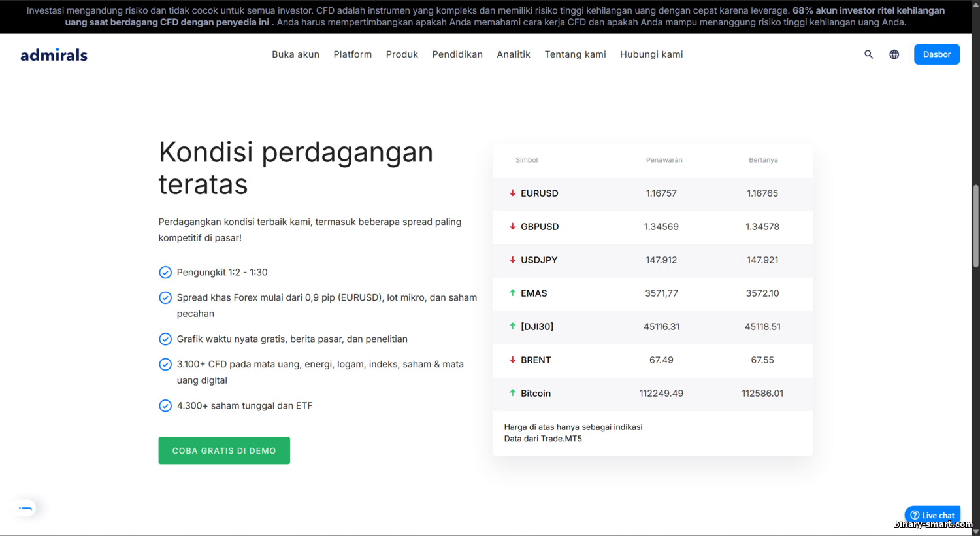Open the Live chat widget
980x536 pixels.
tap(932, 515)
